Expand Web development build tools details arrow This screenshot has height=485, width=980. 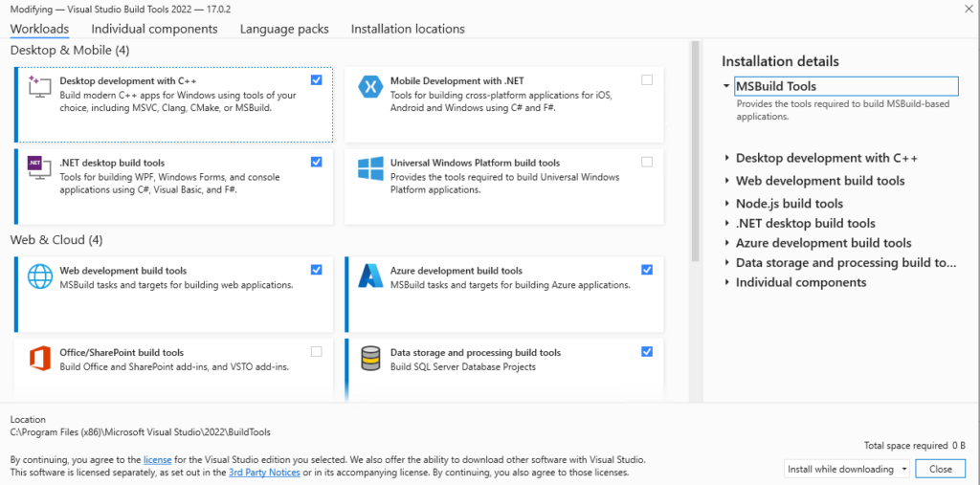pos(727,181)
